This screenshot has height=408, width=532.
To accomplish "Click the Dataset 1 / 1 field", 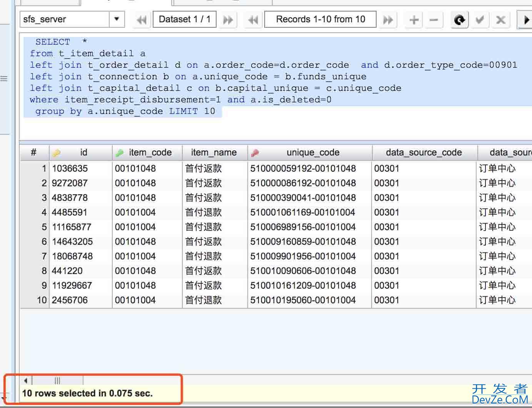I will click(x=185, y=19).
